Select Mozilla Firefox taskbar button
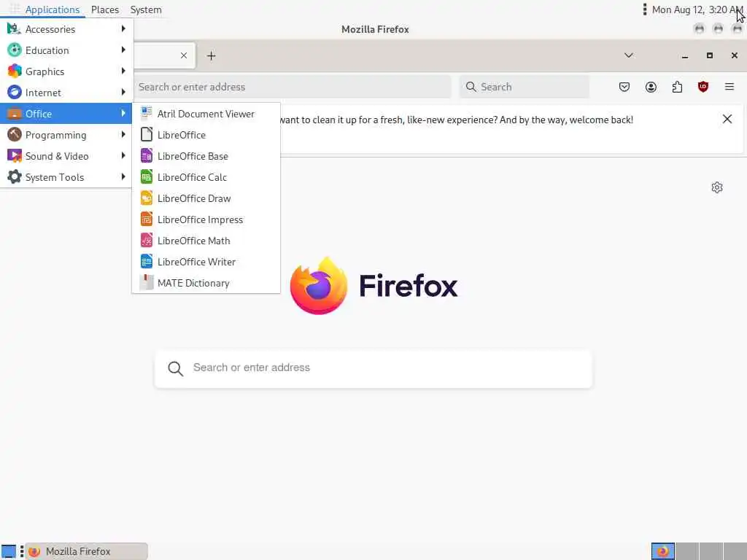The width and height of the screenshot is (747, 560). point(86,551)
